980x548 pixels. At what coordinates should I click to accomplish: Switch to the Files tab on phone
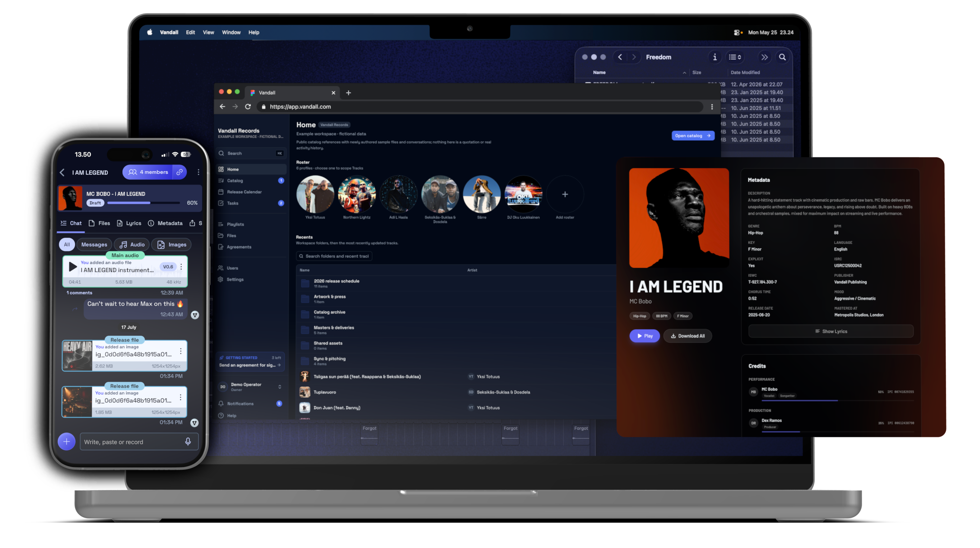click(99, 223)
